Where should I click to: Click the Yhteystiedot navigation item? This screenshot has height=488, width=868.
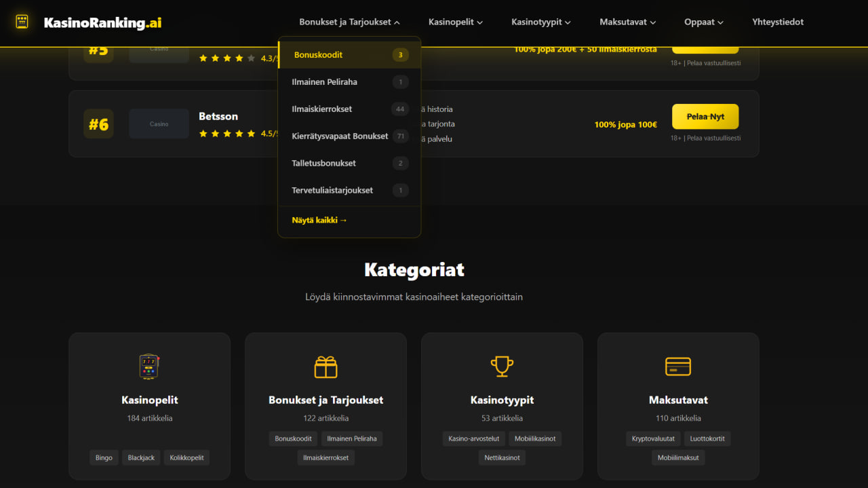[x=777, y=21]
